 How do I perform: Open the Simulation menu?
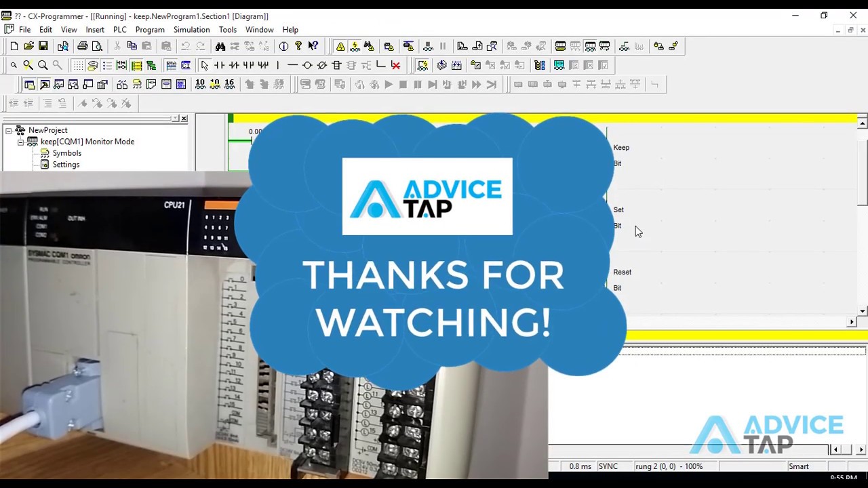tap(191, 30)
